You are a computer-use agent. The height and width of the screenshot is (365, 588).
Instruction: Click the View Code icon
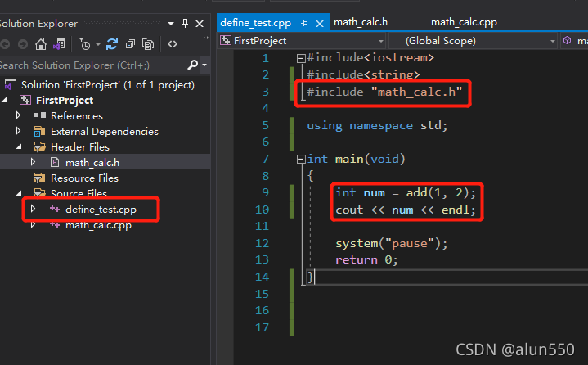173,44
